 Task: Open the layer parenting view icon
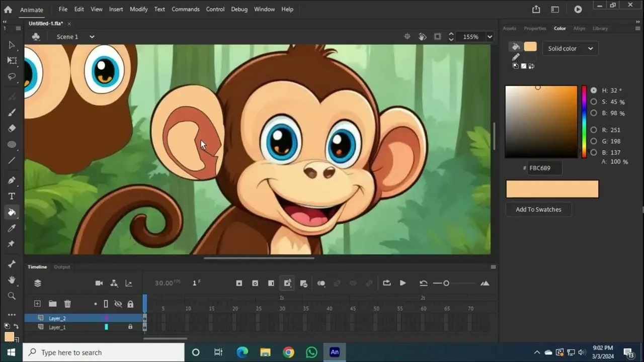(114, 284)
